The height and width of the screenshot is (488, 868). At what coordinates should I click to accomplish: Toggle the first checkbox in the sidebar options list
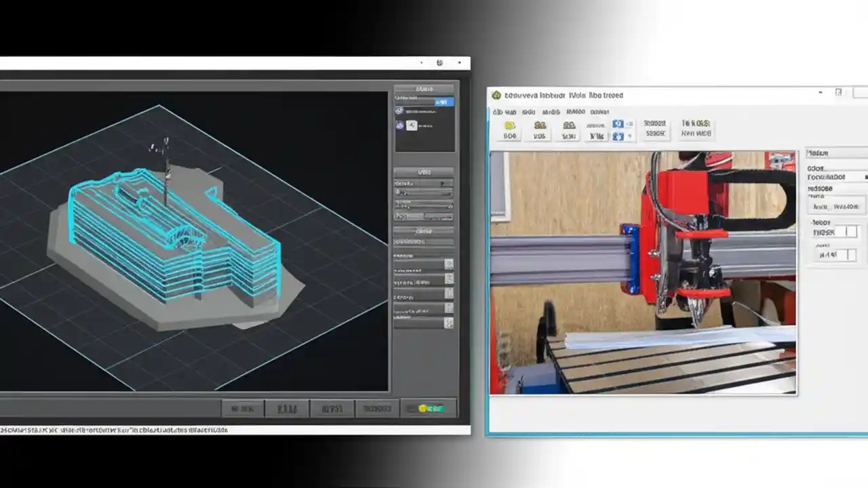point(448,264)
